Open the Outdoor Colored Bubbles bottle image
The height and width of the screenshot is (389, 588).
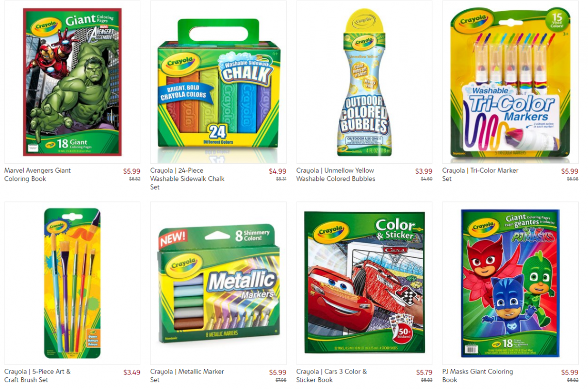coord(364,82)
